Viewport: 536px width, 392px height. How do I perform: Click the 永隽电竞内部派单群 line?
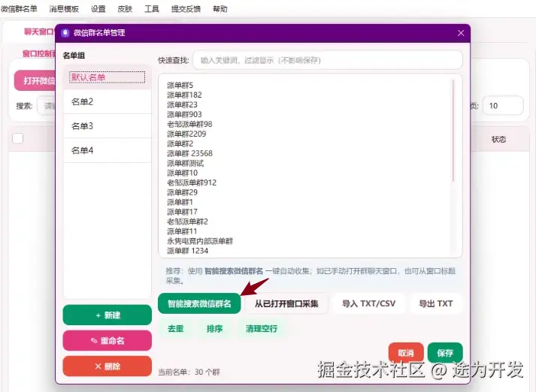(200, 241)
